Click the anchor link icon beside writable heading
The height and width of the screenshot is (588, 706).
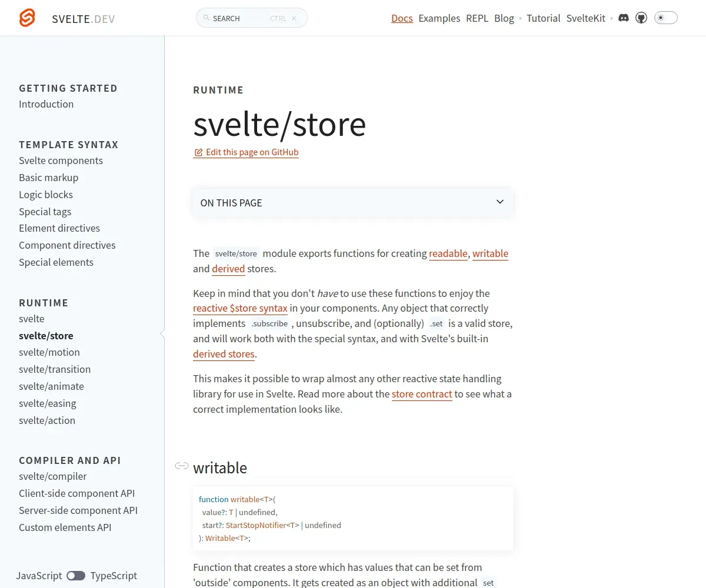coord(182,466)
